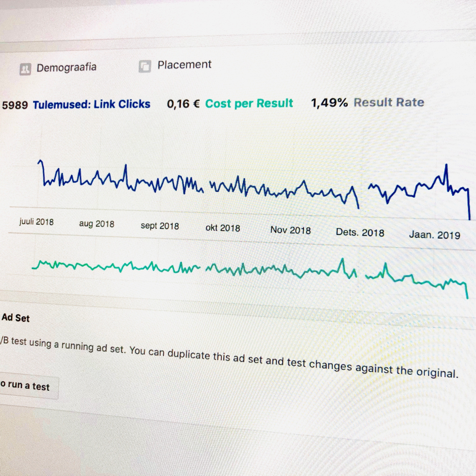
Task: Click the 1,49% rate value
Action: tap(329, 103)
